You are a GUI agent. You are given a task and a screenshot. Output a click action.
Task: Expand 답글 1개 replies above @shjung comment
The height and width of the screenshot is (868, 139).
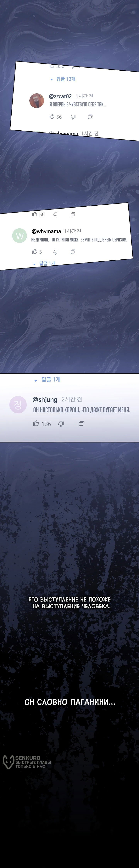point(47,380)
